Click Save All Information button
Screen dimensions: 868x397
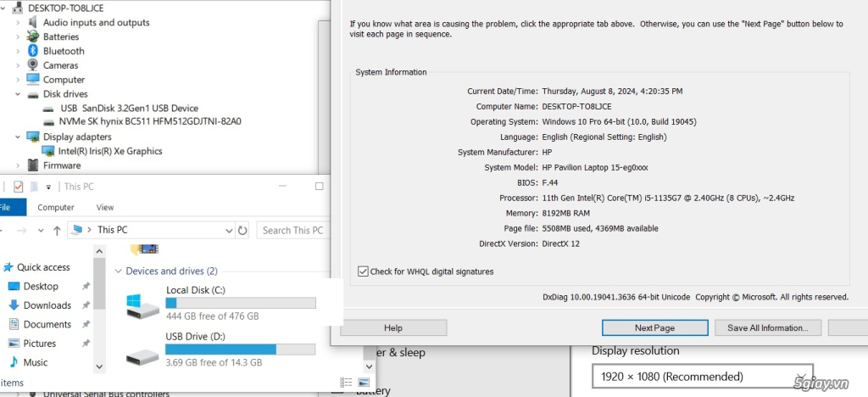(768, 327)
